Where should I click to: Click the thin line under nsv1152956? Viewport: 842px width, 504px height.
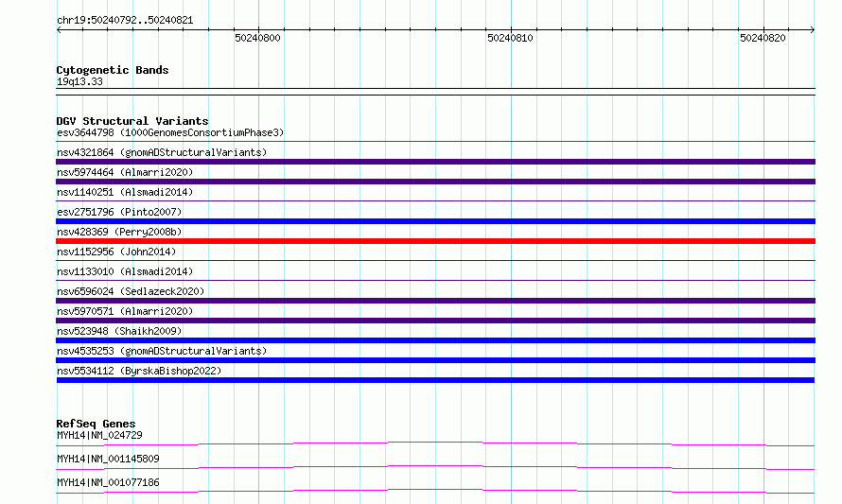pos(435,261)
